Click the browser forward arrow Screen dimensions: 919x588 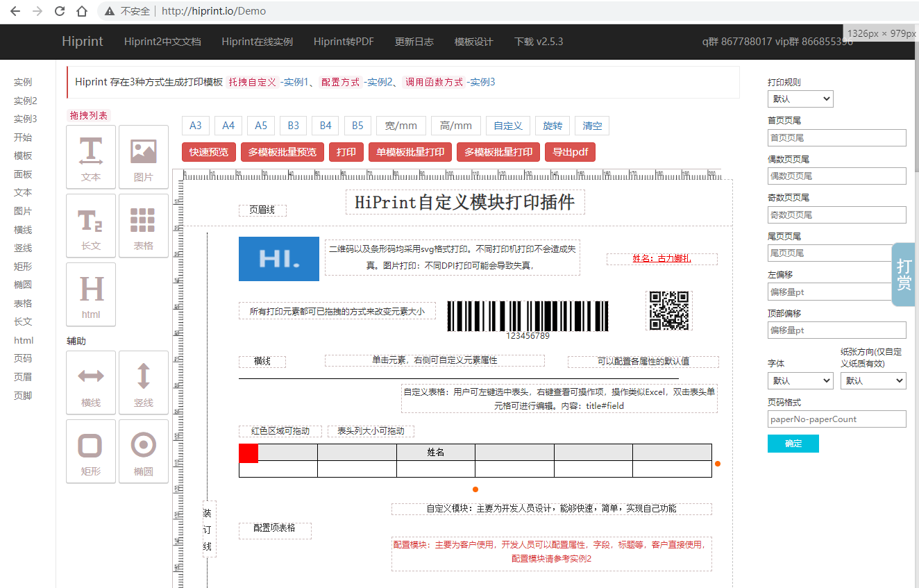click(x=37, y=11)
